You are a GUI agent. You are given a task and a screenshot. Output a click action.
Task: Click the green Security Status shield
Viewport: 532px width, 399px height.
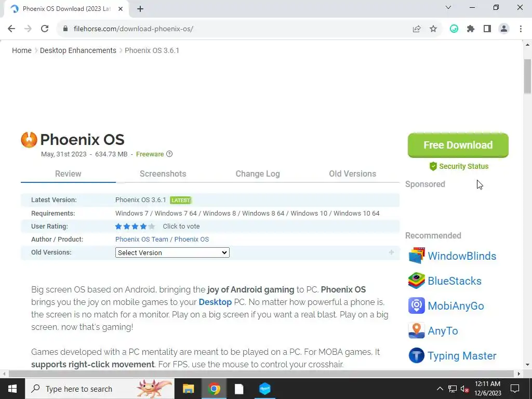click(x=433, y=166)
